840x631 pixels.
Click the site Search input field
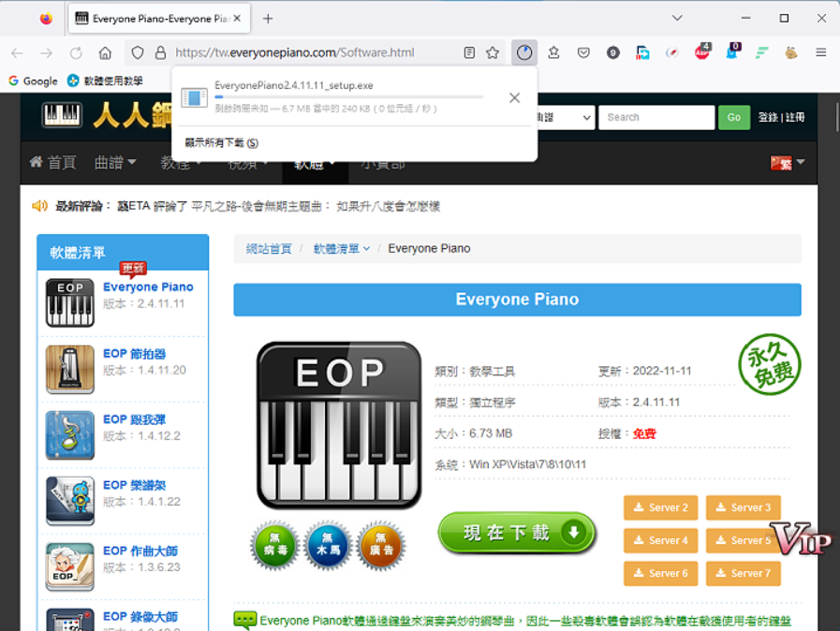click(656, 117)
